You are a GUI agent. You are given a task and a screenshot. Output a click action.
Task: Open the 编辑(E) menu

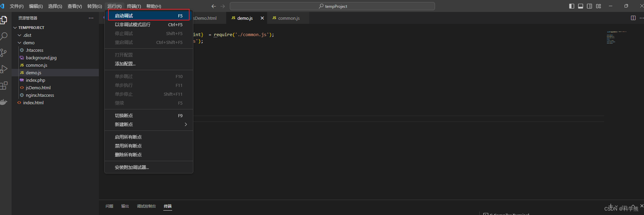pos(36,6)
